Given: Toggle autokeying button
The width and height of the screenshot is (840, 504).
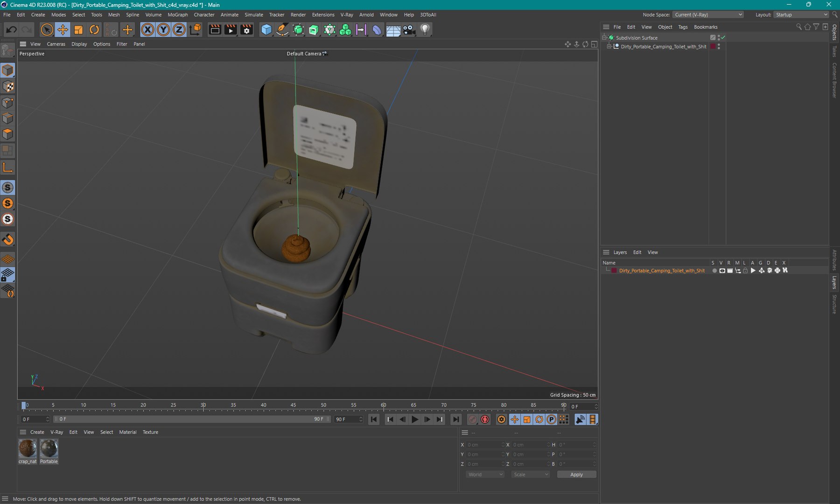Looking at the screenshot, I should point(485,420).
